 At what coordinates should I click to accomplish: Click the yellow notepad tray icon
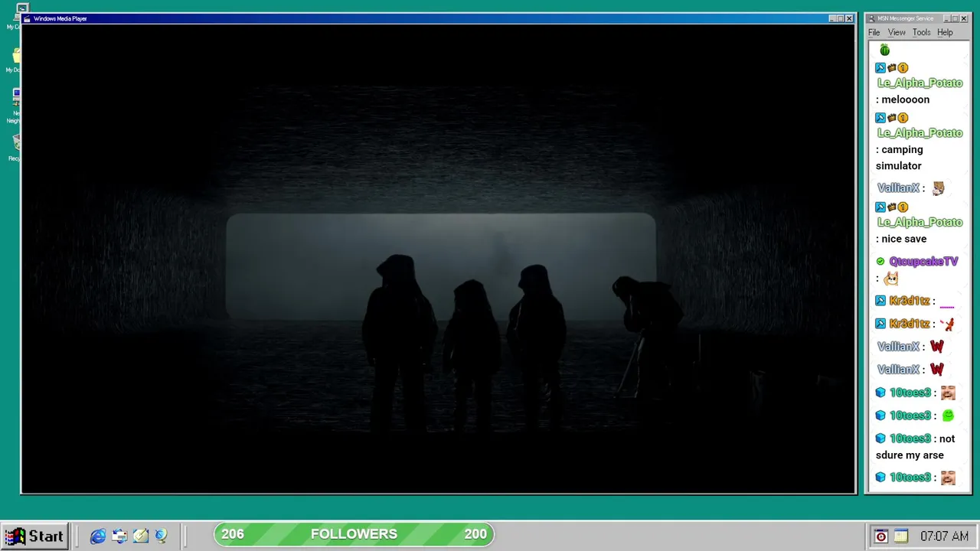point(900,536)
